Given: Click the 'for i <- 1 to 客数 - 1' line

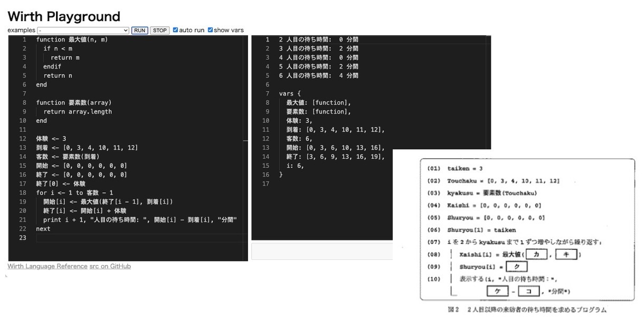Looking at the screenshot, I should point(74,193).
